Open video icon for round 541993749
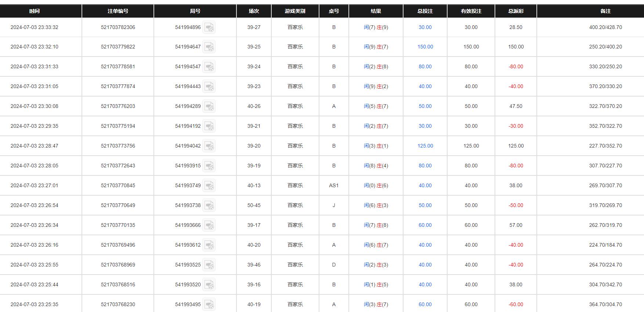The height and width of the screenshot is (312, 644). click(x=209, y=186)
